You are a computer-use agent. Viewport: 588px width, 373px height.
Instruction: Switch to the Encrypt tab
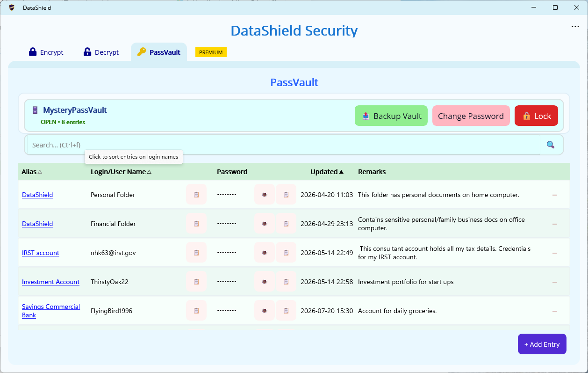click(x=46, y=52)
